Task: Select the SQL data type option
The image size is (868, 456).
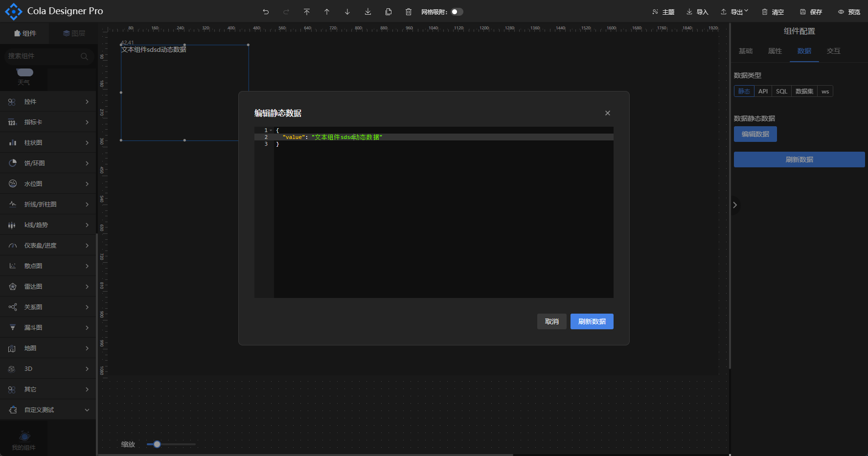Action: (781, 91)
